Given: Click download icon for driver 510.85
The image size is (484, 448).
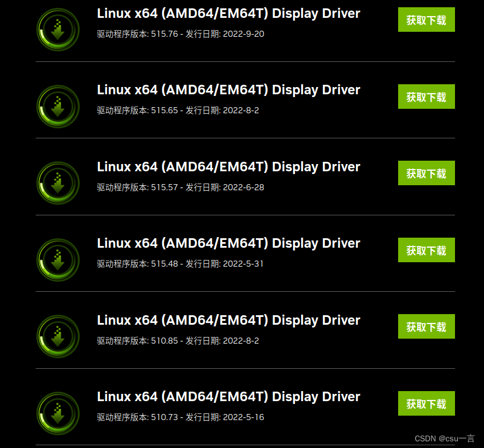Looking at the screenshot, I should (x=58, y=336).
